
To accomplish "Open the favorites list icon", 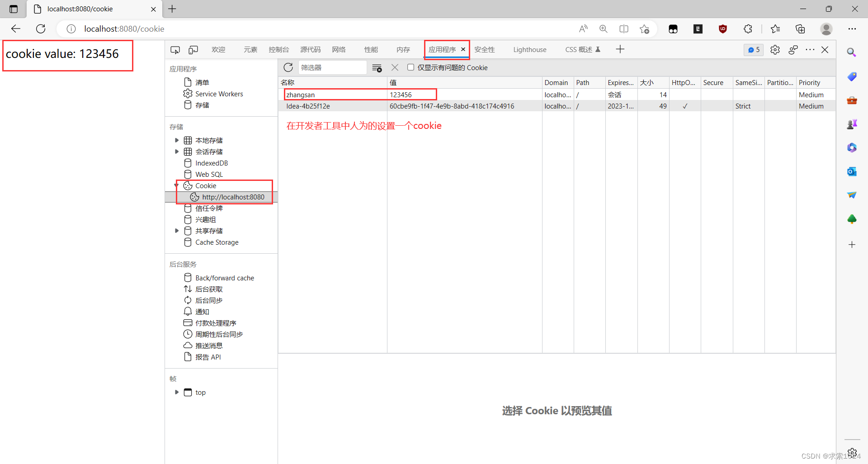I will click(775, 29).
